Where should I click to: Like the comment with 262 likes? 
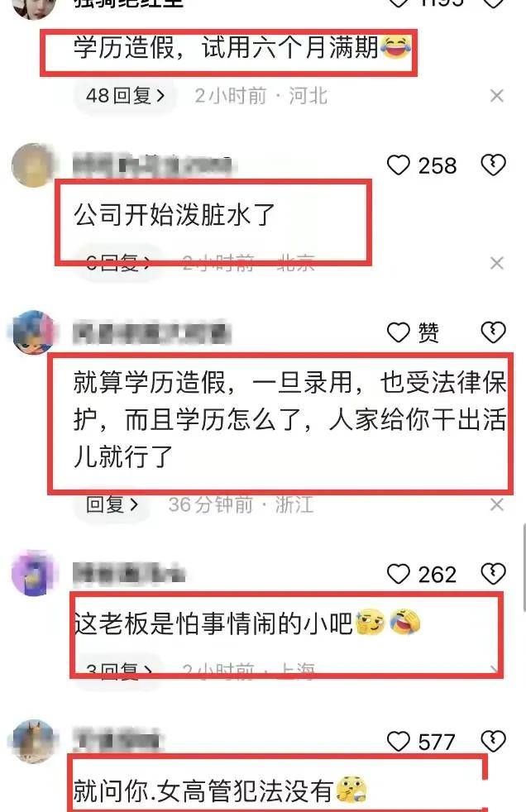click(398, 575)
